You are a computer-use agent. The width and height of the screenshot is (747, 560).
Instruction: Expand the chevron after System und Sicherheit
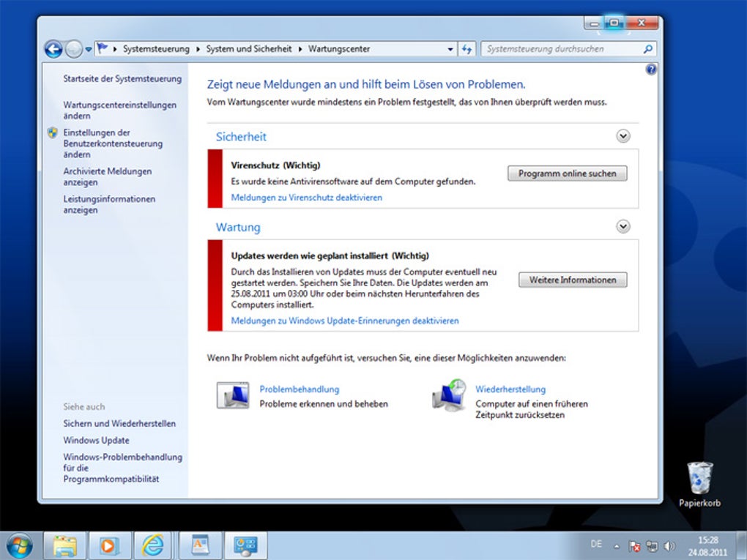tap(300, 49)
